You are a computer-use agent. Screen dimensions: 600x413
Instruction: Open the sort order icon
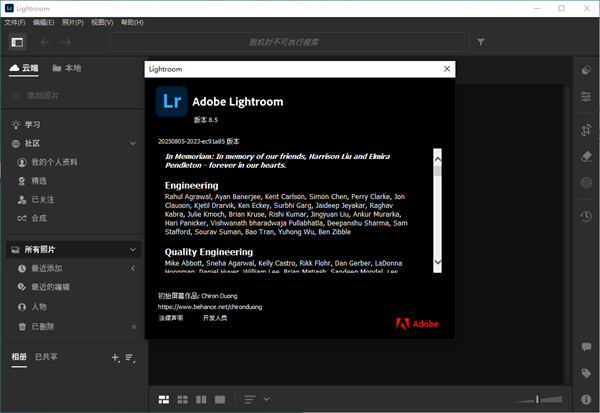(249, 400)
